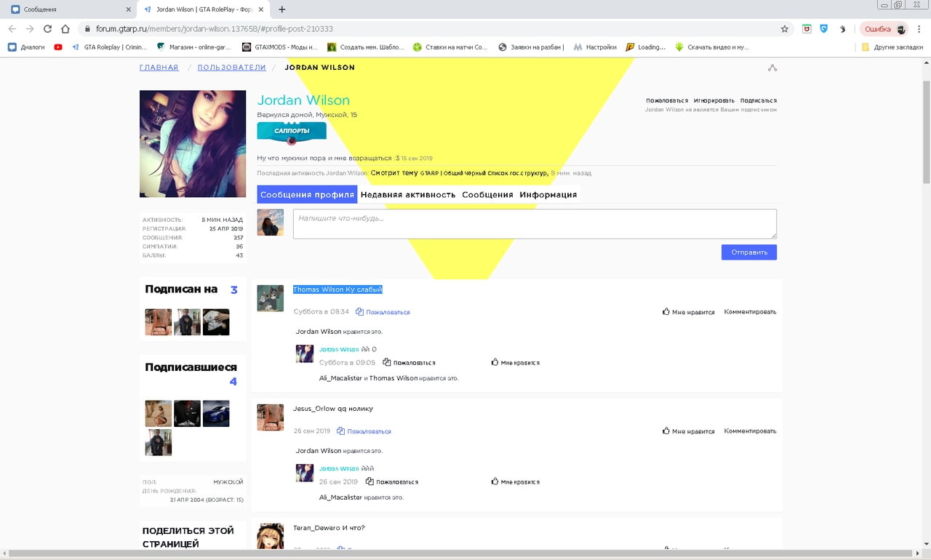The height and width of the screenshot is (560, 931).
Task: Switch to the Сообщения browser tab
Action: click(x=69, y=9)
